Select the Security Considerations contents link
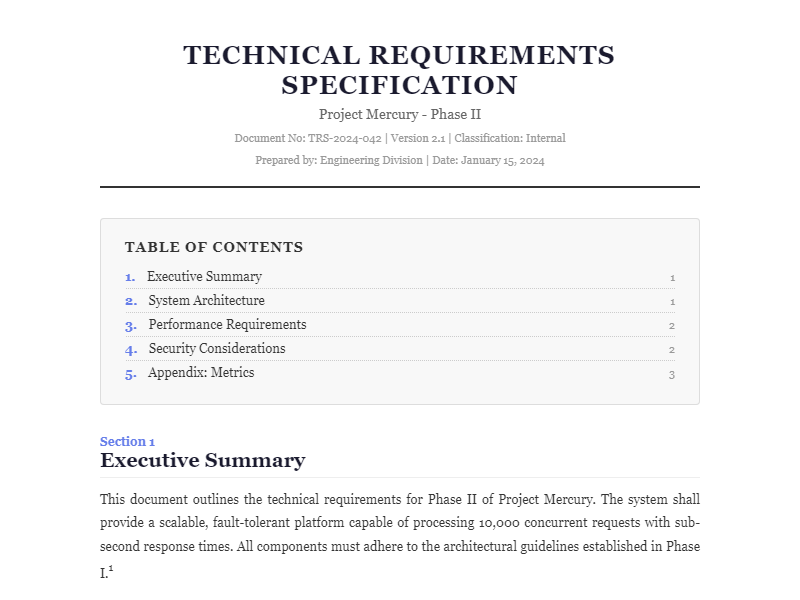This screenshot has height=600, width=800. point(217,349)
